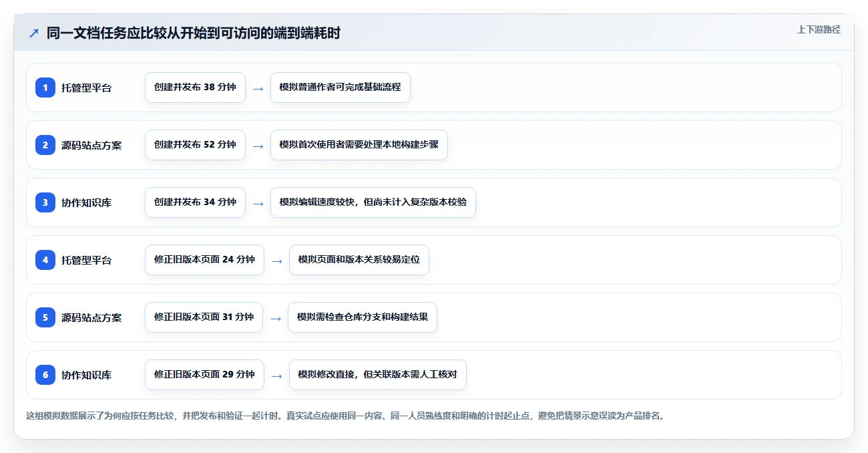
Task: Select step badge 6
Action: [x=45, y=375]
